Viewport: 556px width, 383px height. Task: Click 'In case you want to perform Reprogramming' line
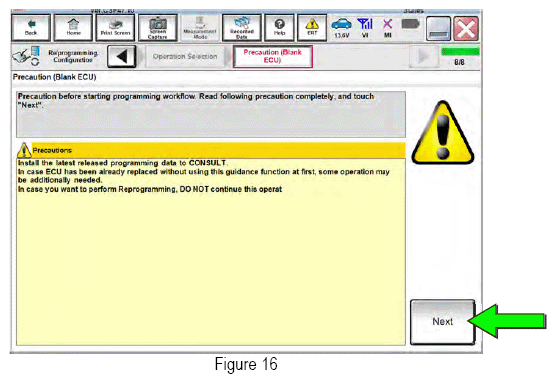[x=150, y=189]
